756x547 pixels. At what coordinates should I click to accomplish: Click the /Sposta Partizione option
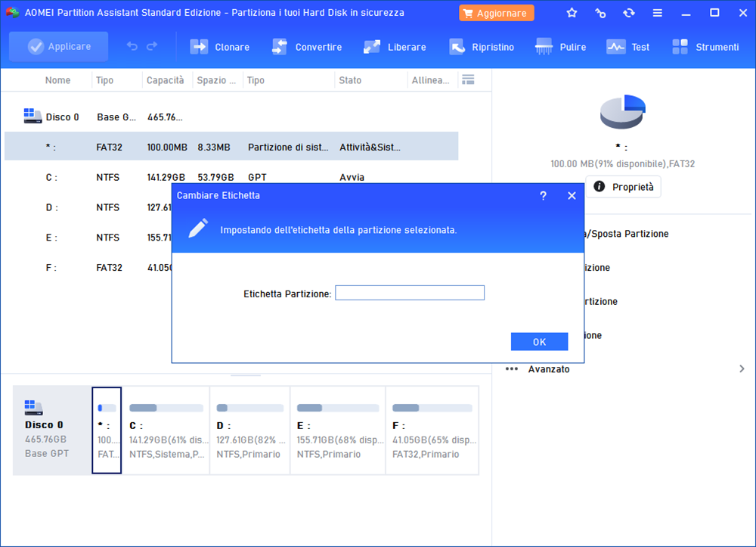pyautogui.click(x=626, y=234)
